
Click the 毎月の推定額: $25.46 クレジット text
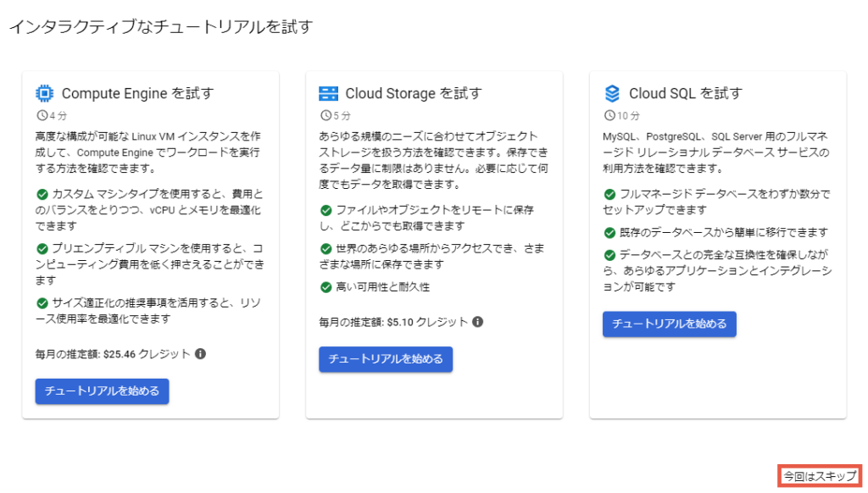pos(113,354)
